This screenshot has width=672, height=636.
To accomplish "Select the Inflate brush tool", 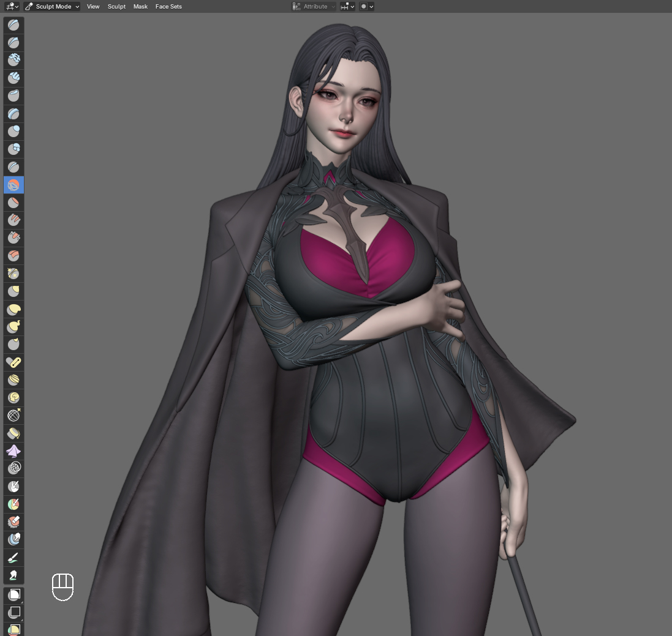I will [13, 131].
